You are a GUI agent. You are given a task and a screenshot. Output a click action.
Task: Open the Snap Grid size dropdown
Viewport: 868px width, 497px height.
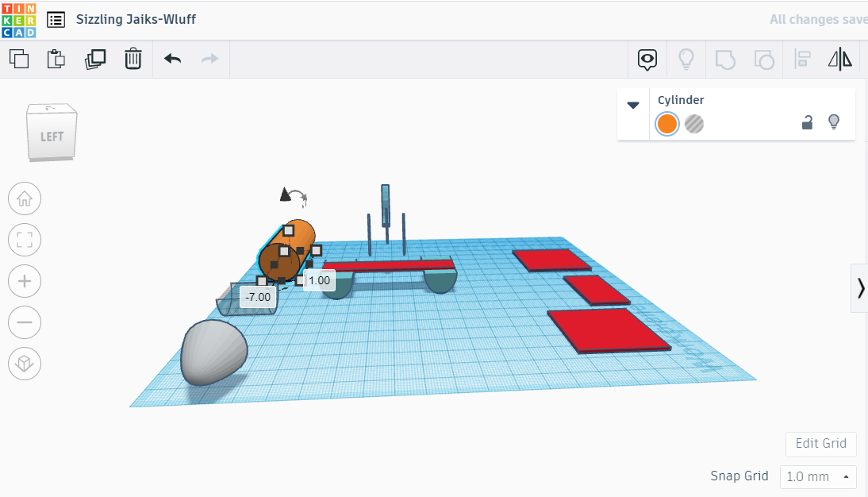818,476
